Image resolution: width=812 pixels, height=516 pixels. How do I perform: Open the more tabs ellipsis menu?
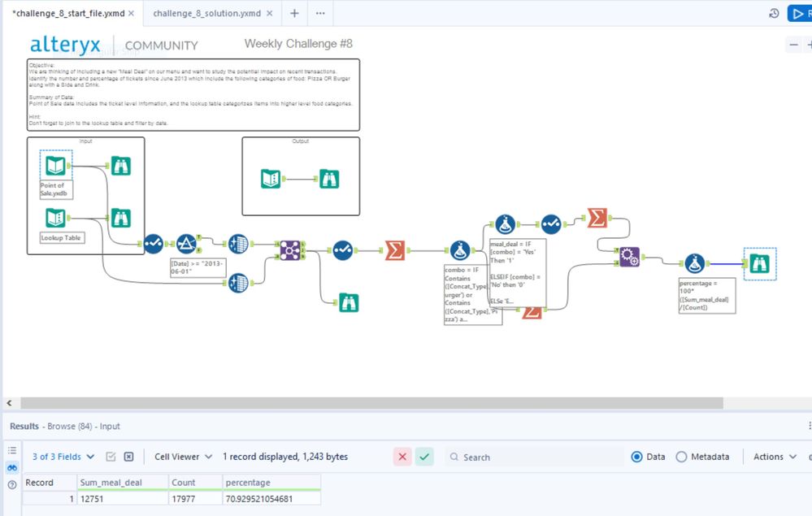pyautogui.click(x=320, y=14)
